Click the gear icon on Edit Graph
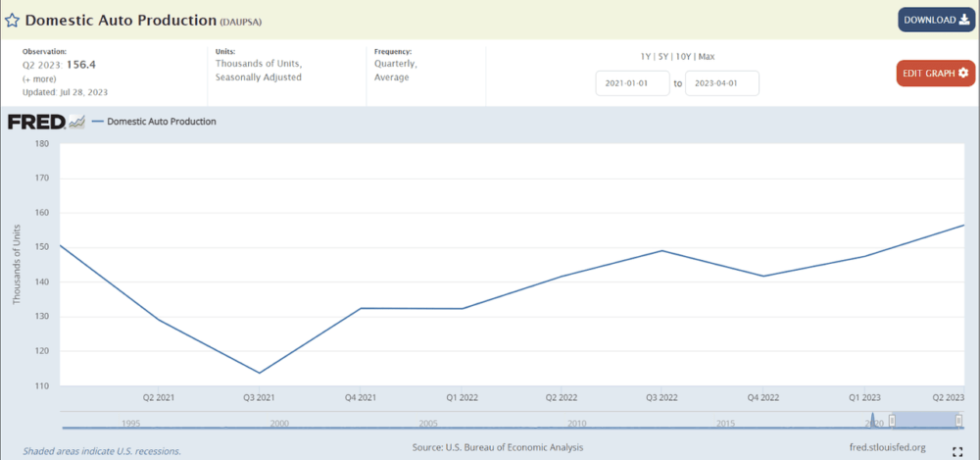 pyautogui.click(x=963, y=74)
